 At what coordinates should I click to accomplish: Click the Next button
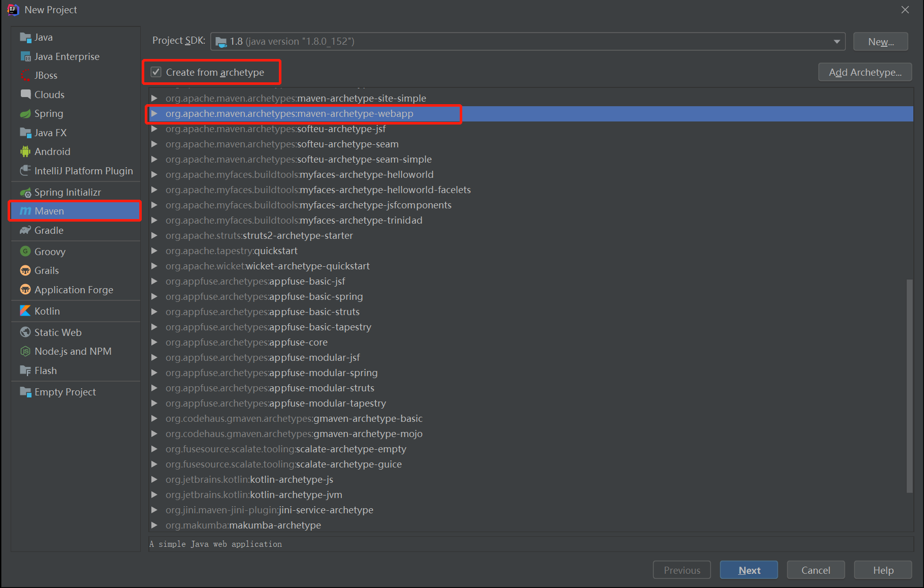point(749,570)
